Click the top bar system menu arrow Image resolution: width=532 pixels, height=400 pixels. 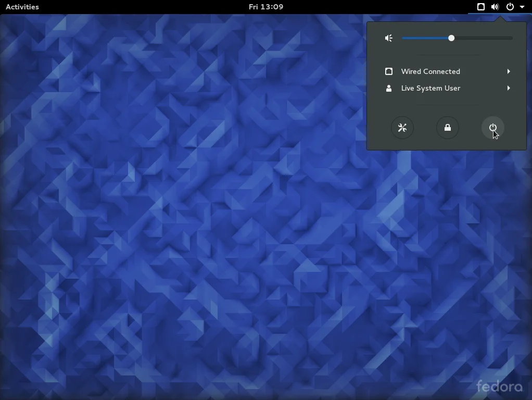coord(522,7)
